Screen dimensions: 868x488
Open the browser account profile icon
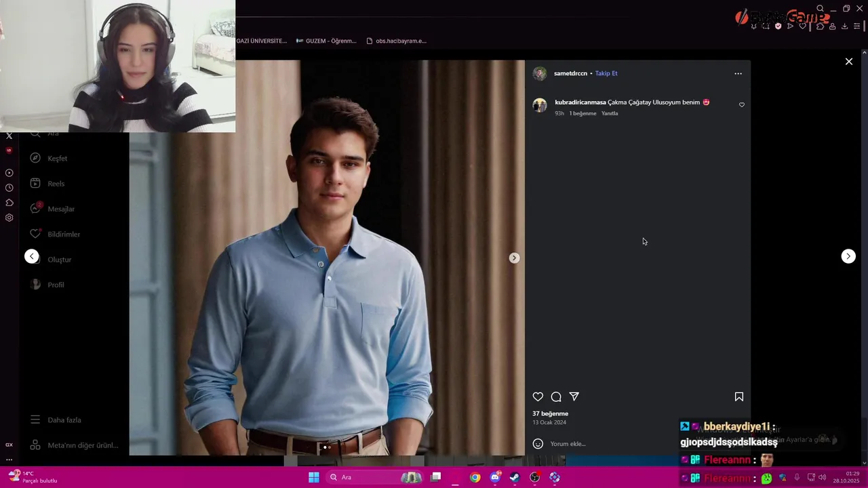(x=832, y=26)
